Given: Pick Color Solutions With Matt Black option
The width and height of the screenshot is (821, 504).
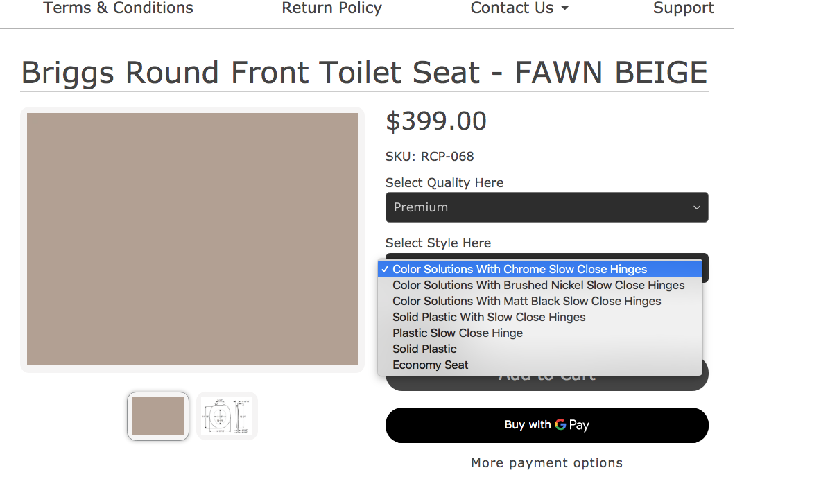Looking at the screenshot, I should tap(526, 302).
